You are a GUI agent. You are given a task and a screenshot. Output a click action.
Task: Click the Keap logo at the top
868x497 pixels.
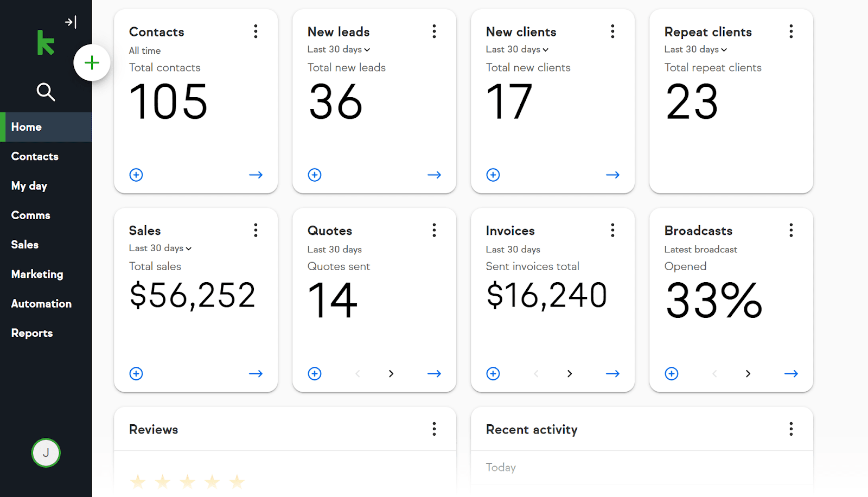coord(46,43)
